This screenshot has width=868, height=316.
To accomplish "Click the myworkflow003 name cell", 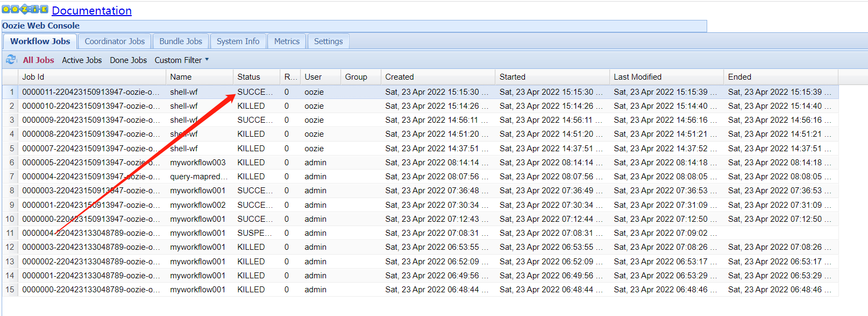I will pyautogui.click(x=199, y=163).
